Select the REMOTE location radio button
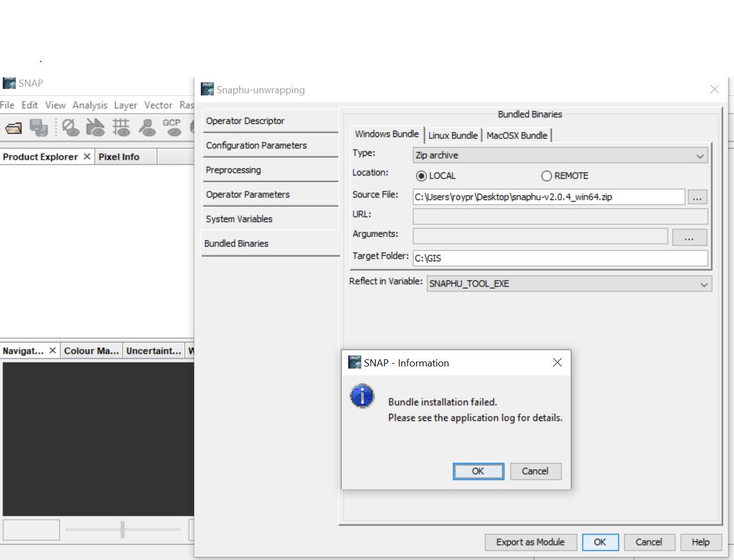 click(546, 176)
